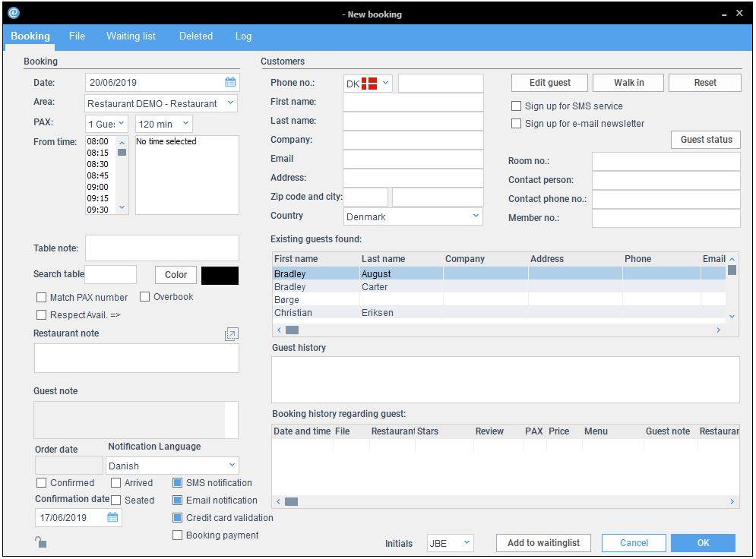Uncheck Credit card validation
Viewport: 756px width, 559px height.
[178, 517]
